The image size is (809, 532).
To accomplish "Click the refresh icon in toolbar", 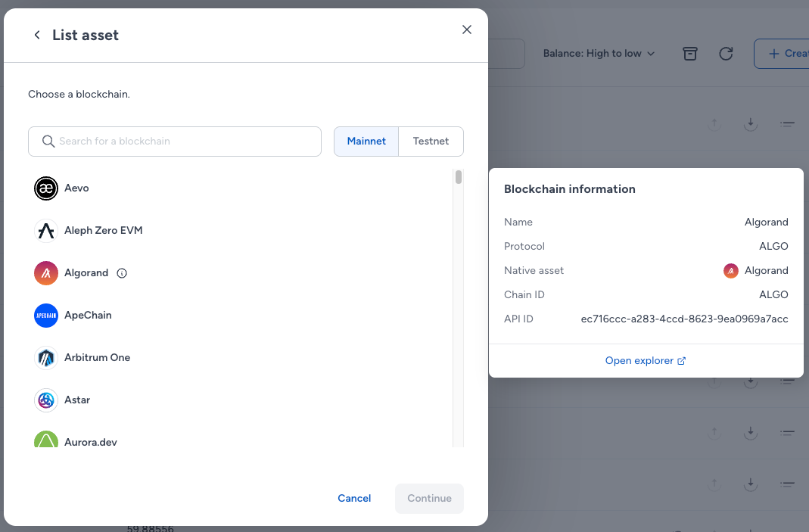I will [x=726, y=53].
